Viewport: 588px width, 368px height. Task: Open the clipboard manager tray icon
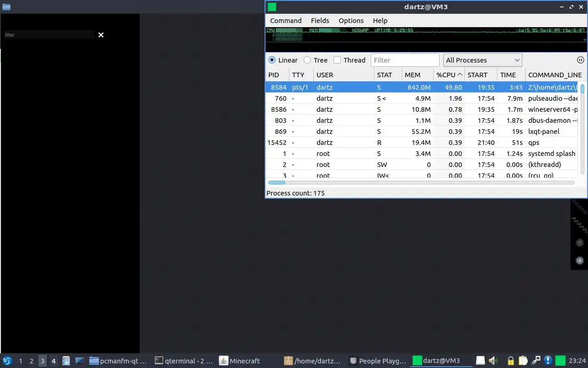click(523, 361)
